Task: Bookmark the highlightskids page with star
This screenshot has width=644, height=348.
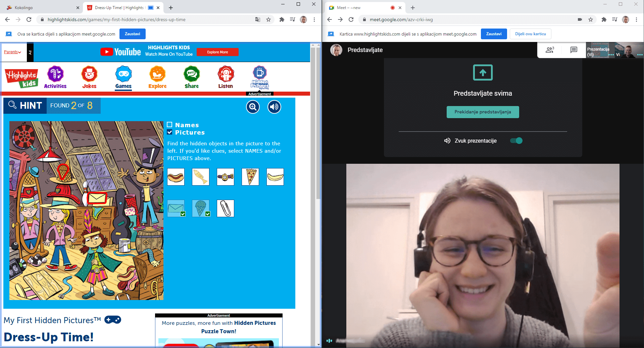Action: (x=268, y=19)
